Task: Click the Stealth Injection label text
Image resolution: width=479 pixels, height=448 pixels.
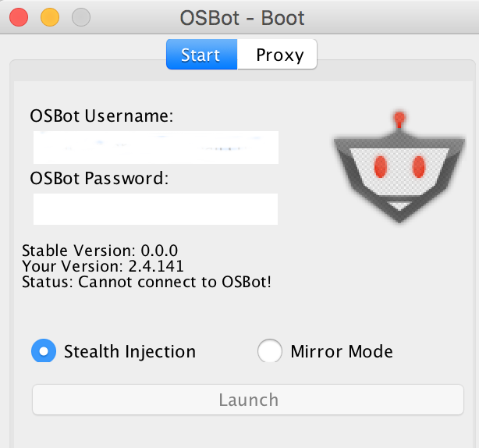Action: 130,351
